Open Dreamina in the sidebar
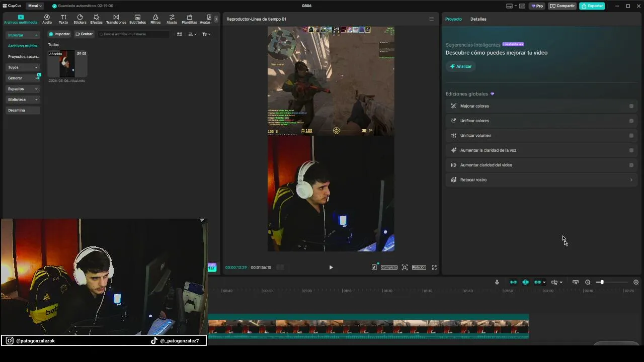 click(23, 110)
